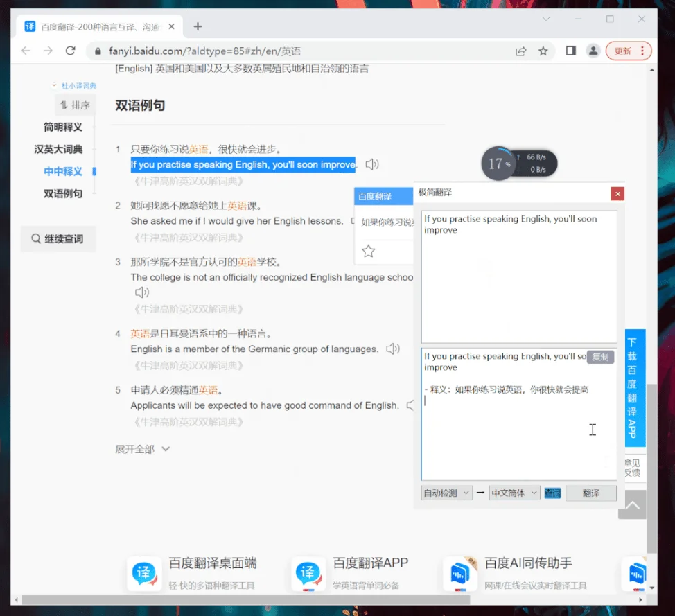Click 继续查词 search button
This screenshot has width=675, height=616.
click(58, 239)
